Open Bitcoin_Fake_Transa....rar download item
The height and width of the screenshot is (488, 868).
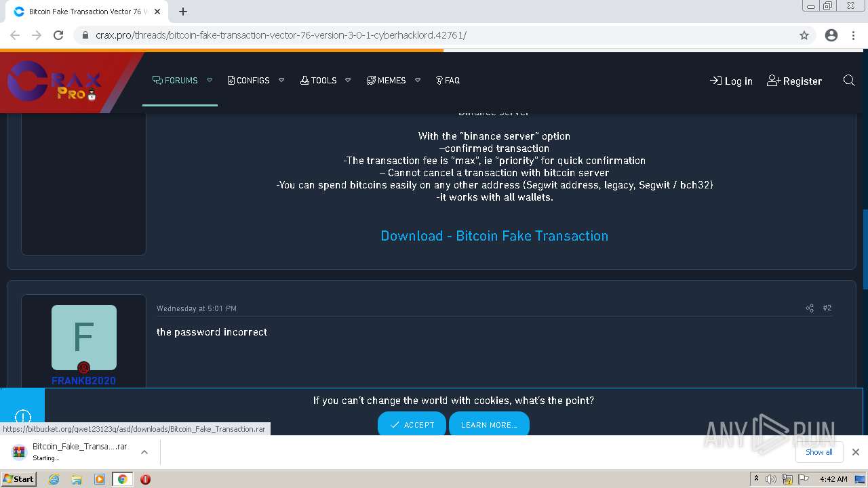tap(71, 451)
